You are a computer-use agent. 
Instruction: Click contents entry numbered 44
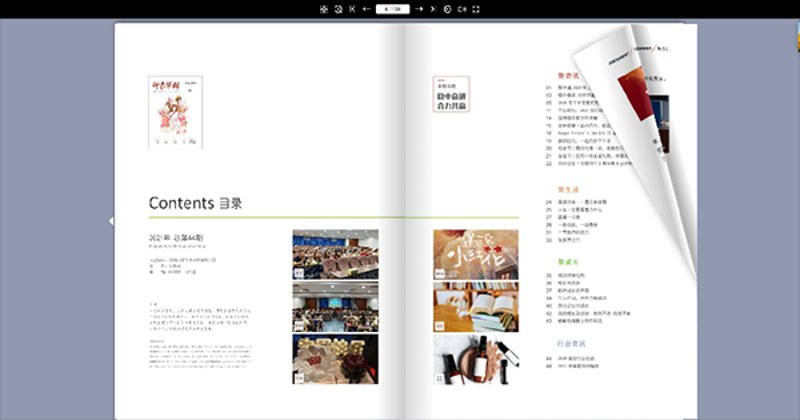[x=570, y=358]
